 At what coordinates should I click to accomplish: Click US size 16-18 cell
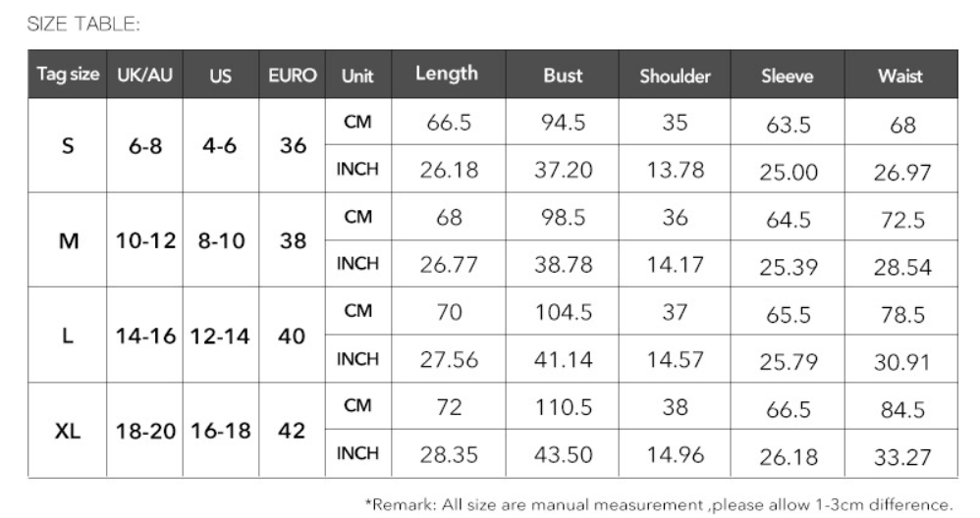click(x=221, y=431)
